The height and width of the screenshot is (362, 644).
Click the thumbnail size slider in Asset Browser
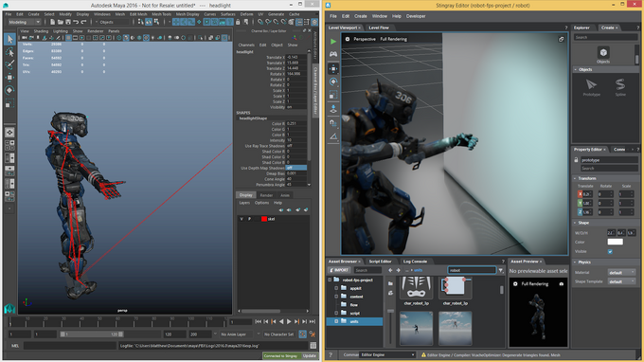coord(390,311)
